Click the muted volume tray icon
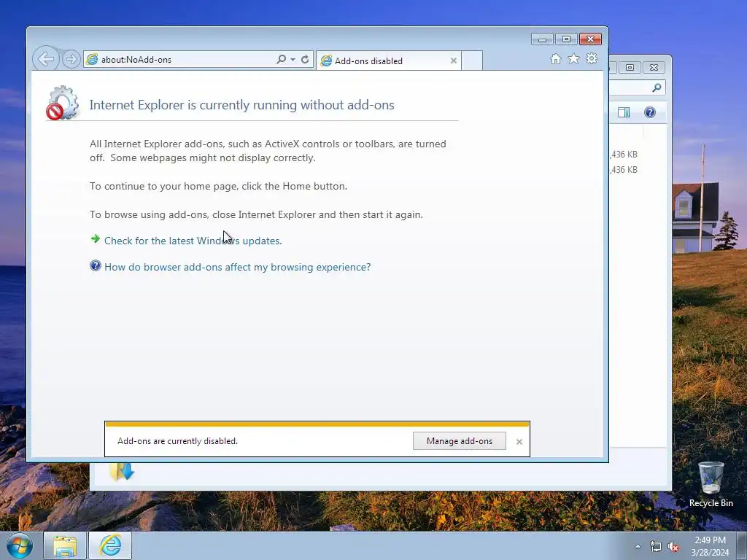The image size is (747, 560). click(x=673, y=547)
